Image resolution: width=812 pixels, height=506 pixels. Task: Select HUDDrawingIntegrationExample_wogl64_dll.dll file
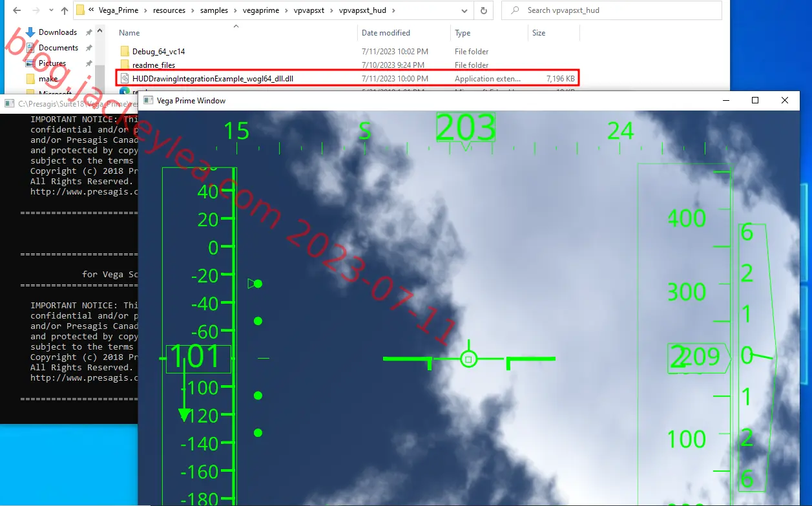(x=213, y=79)
